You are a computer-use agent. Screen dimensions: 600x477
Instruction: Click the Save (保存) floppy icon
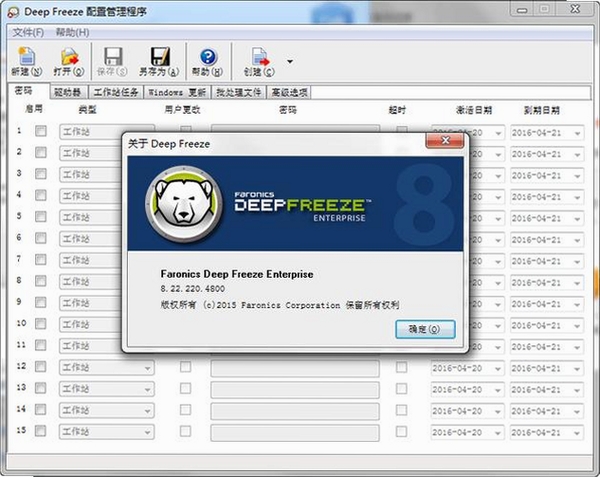pos(113,57)
